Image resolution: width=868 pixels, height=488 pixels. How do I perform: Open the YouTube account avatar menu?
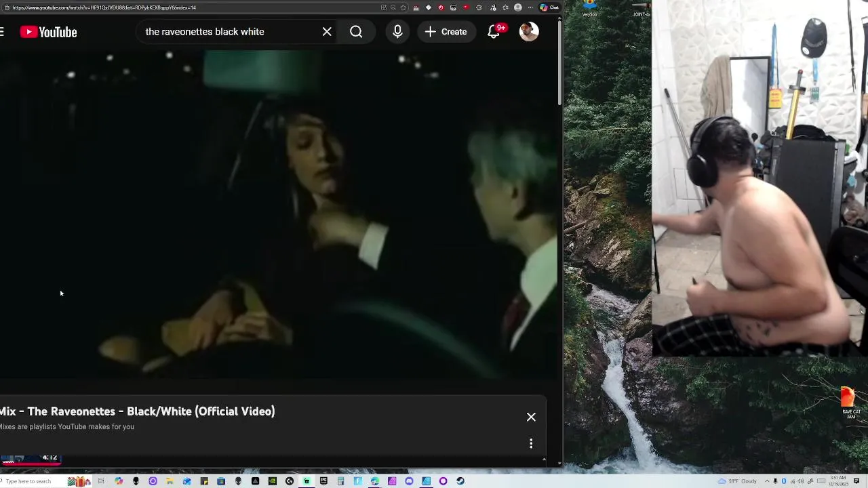(529, 31)
